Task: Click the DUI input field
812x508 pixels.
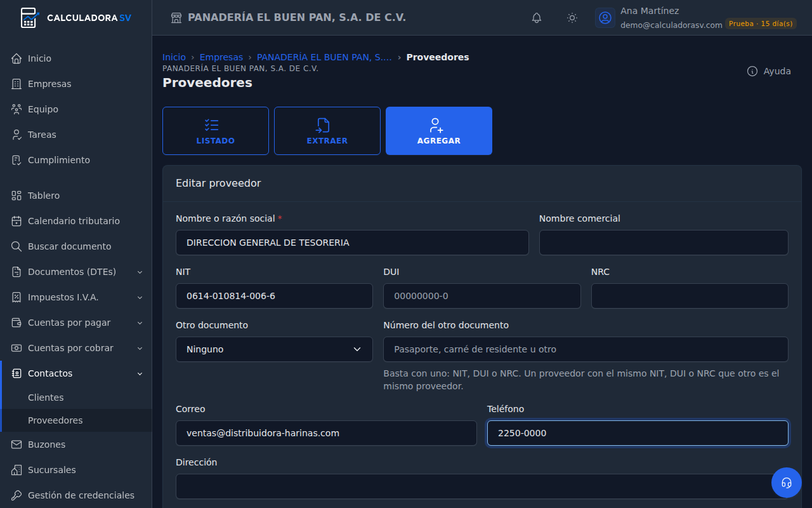Action: point(482,296)
